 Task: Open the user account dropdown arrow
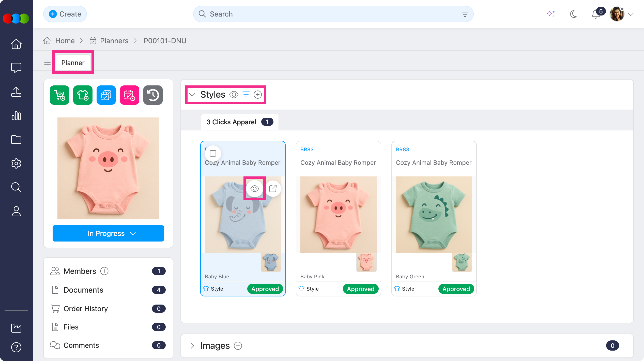click(631, 14)
